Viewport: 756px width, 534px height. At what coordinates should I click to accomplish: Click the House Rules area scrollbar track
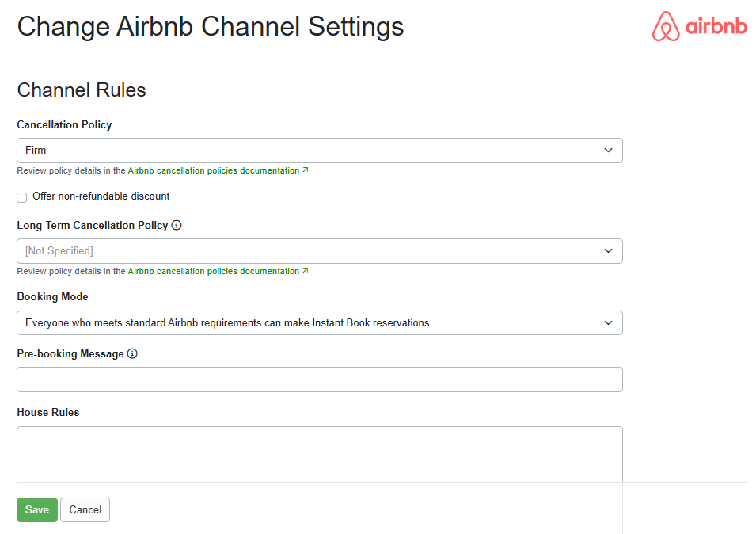(622, 507)
